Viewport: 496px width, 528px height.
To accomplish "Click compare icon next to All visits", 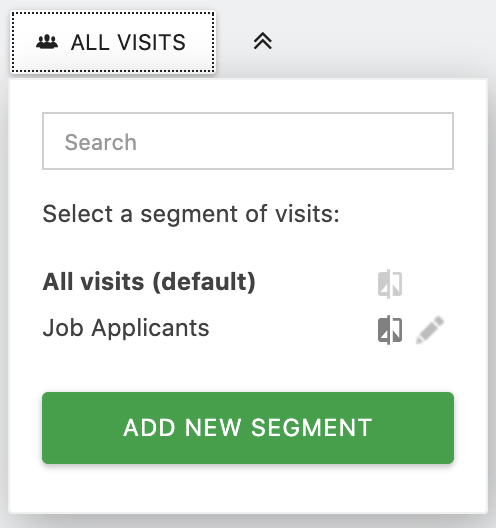I will tap(390, 284).
